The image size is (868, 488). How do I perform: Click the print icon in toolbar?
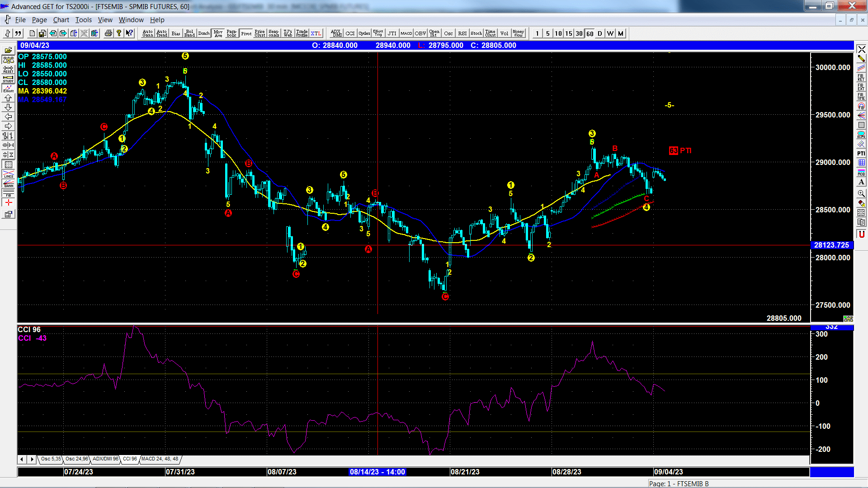coord(108,33)
